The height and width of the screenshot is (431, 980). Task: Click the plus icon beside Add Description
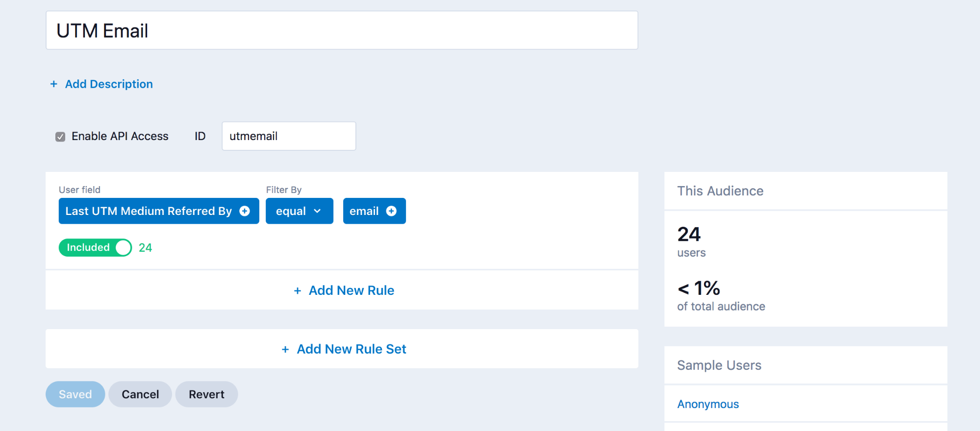53,84
